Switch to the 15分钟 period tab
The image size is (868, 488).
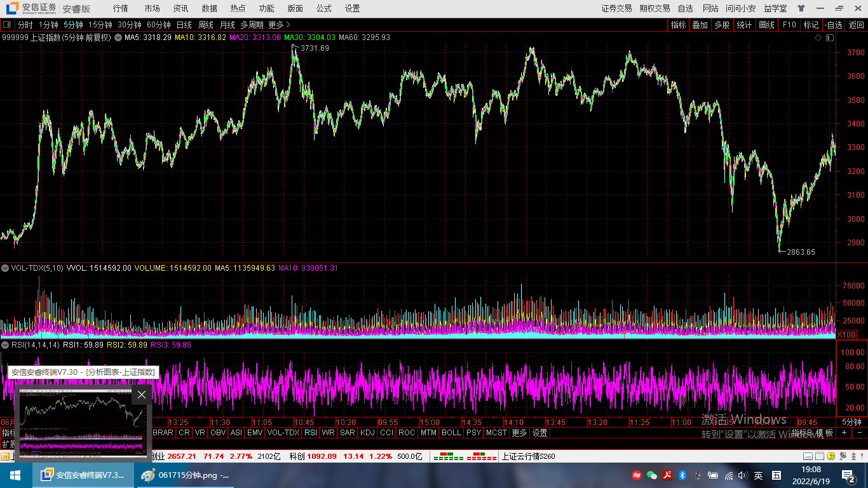pos(100,25)
